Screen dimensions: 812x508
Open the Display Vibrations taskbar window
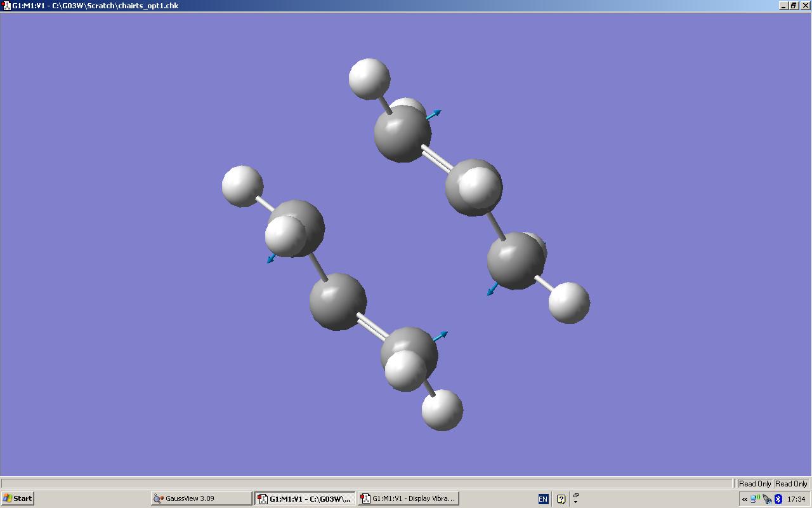pyautogui.click(x=408, y=498)
